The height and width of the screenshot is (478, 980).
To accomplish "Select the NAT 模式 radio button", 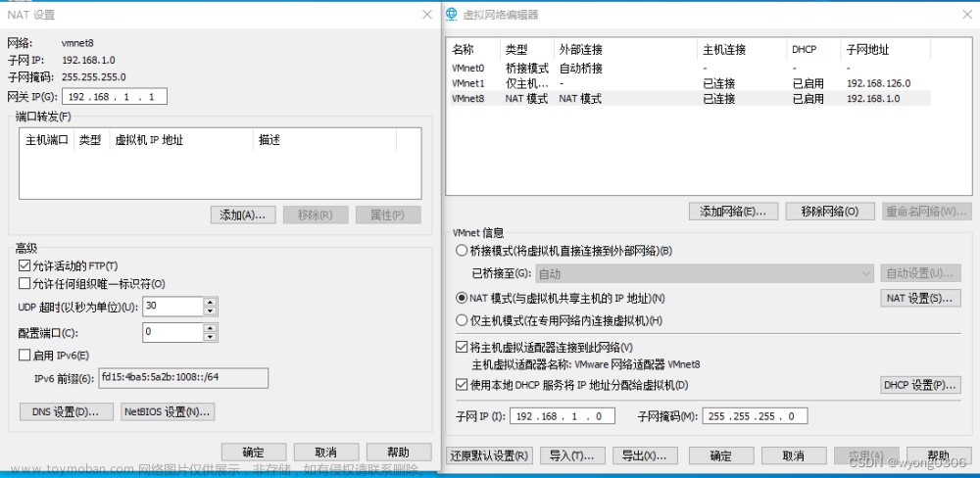I will 462,298.
